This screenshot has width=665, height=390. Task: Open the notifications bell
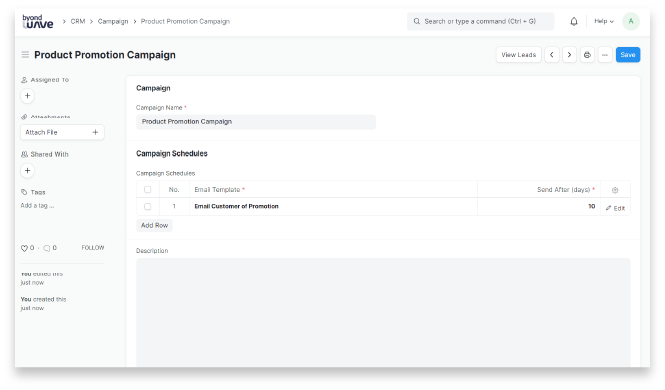[x=573, y=21]
